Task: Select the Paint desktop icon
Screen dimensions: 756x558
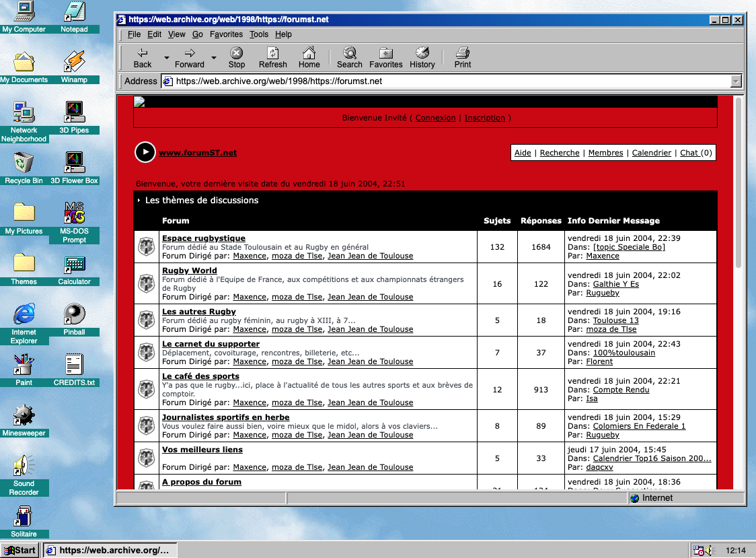Action: [24, 370]
